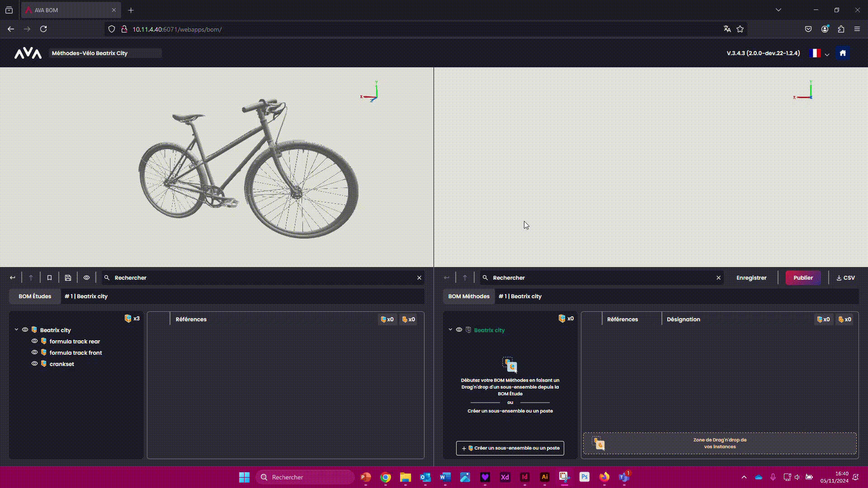Click the bookmark icon in BOM Études toolbar
The image size is (868, 488).
click(x=50, y=278)
